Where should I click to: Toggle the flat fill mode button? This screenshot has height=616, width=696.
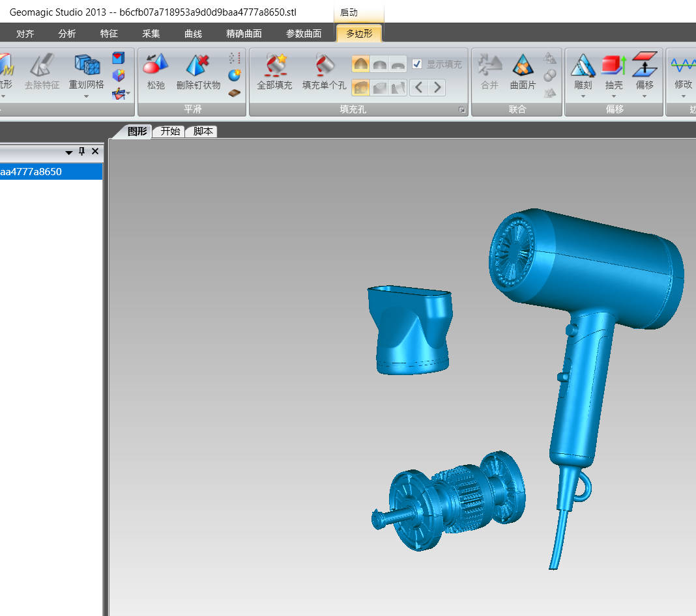[x=398, y=64]
